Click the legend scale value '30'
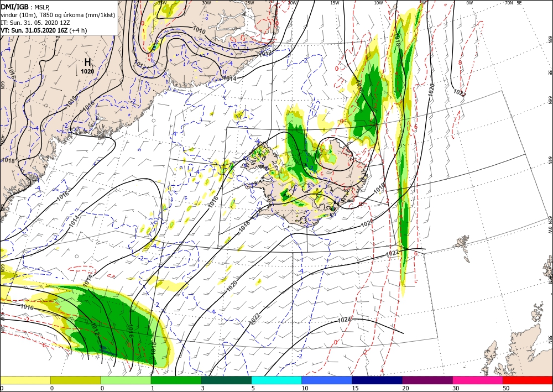553x392 pixels. (456, 388)
